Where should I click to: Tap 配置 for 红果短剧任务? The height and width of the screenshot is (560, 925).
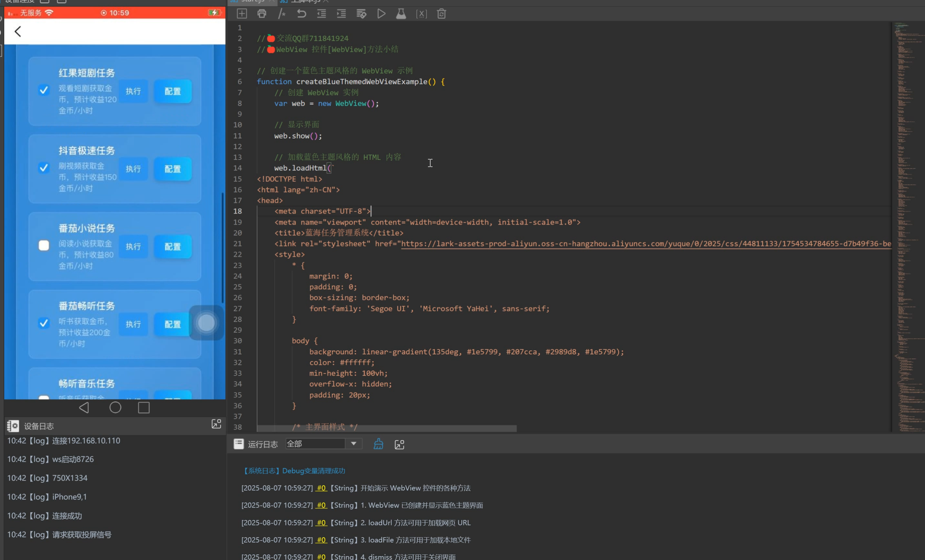coord(173,91)
